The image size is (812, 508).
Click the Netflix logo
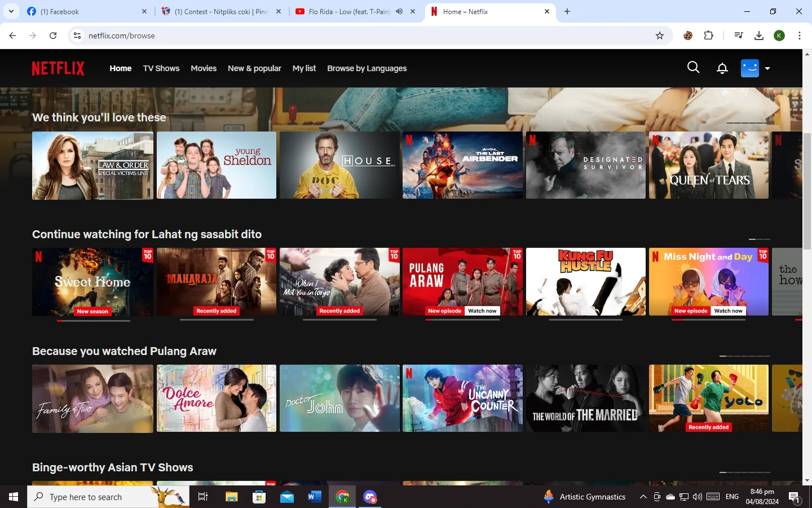tap(58, 68)
